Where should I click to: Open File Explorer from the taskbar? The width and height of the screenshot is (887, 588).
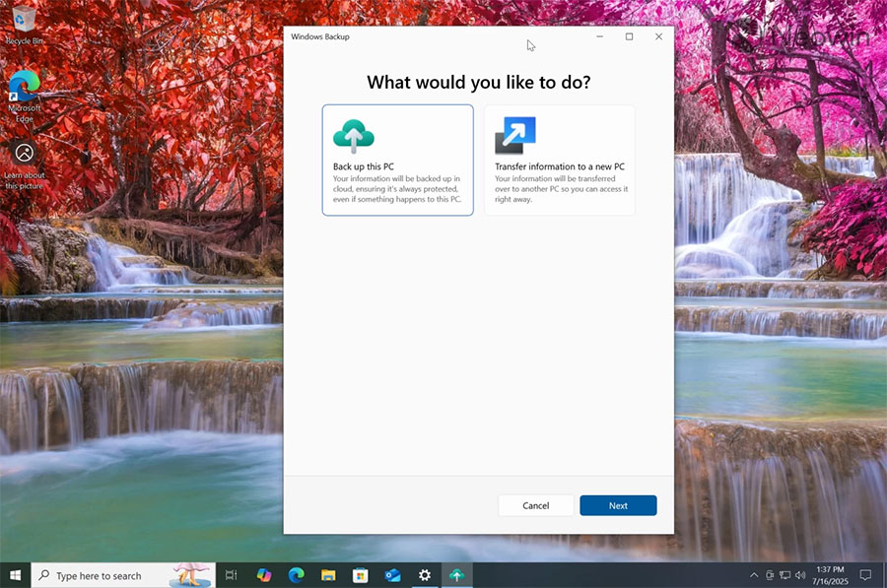327,574
